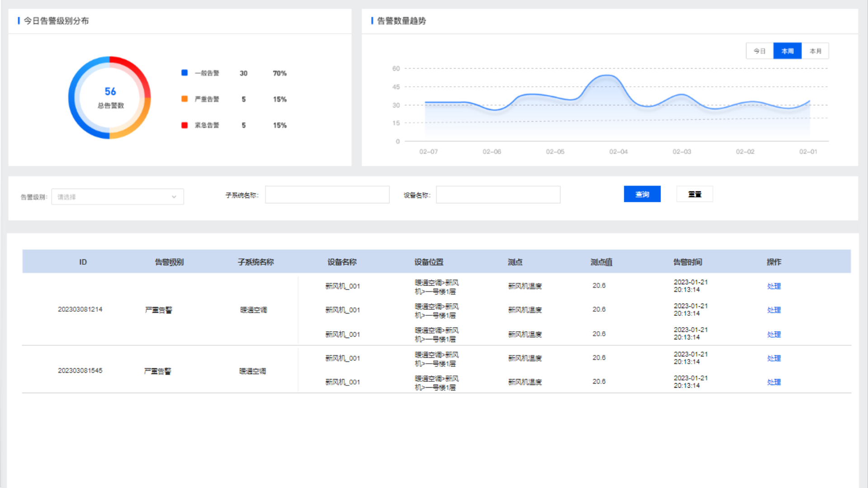The width and height of the screenshot is (868, 488).
Task: Click alarm ID 202303081545
Action: (80, 371)
